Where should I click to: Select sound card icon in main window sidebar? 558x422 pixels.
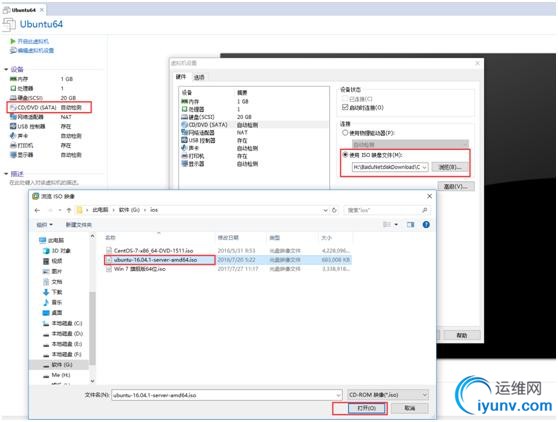[13, 136]
